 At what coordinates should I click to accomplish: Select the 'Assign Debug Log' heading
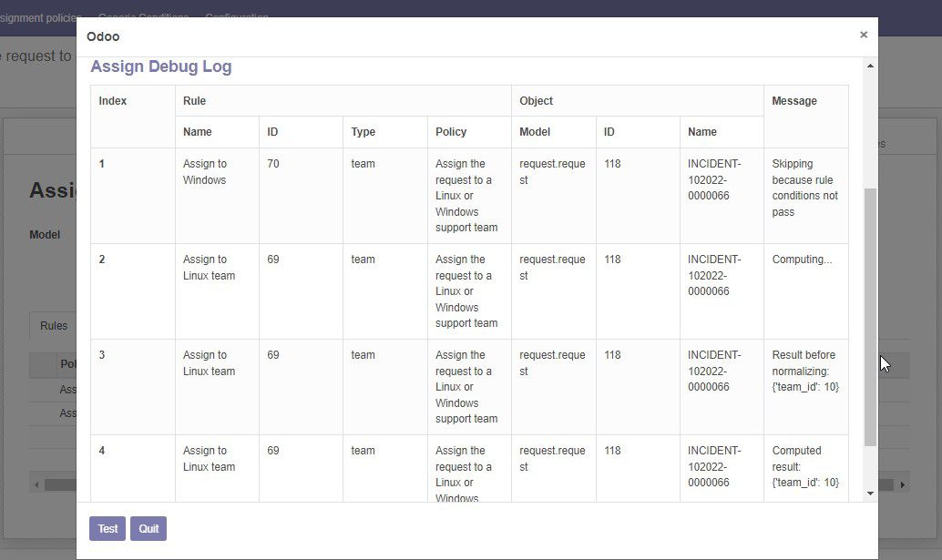coord(161,66)
